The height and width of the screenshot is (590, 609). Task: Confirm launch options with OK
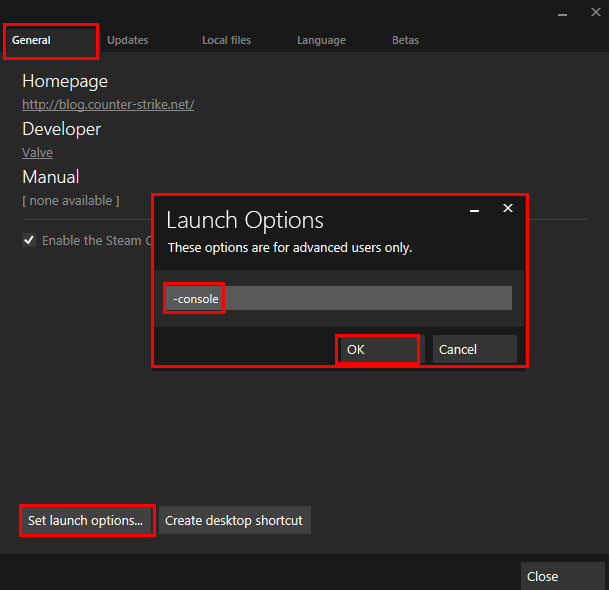click(x=381, y=349)
